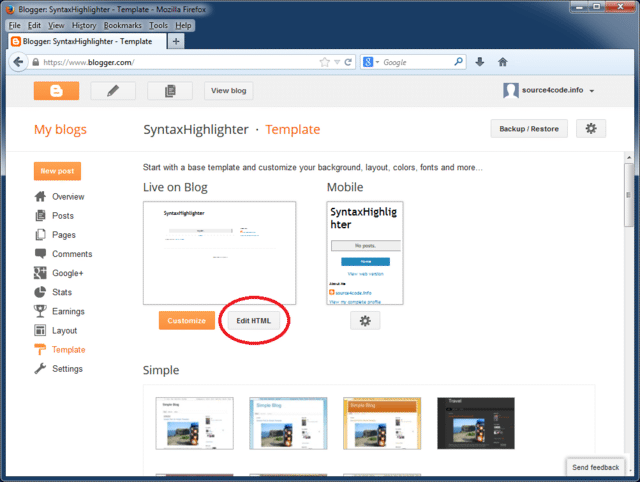
Task: Open Earnings in sidebar
Action: pyautogui.click(x=69, y=311)
